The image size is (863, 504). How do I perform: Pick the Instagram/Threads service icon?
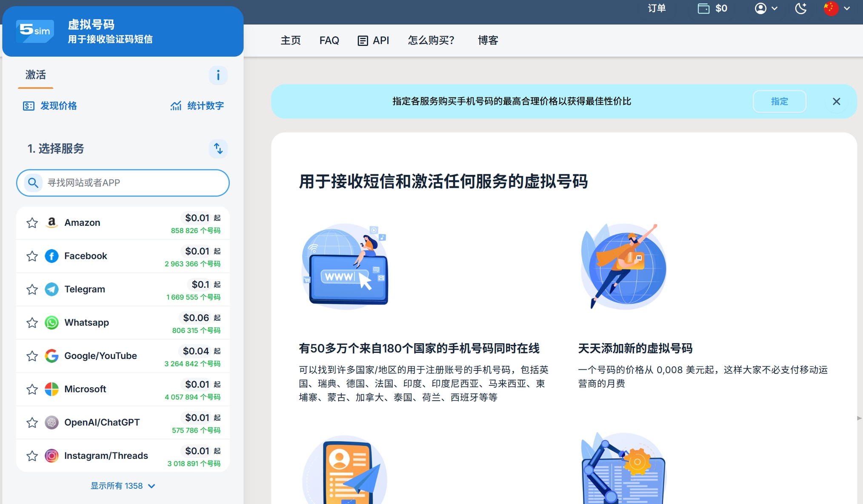pyautogui.click(x=51, y=456)
